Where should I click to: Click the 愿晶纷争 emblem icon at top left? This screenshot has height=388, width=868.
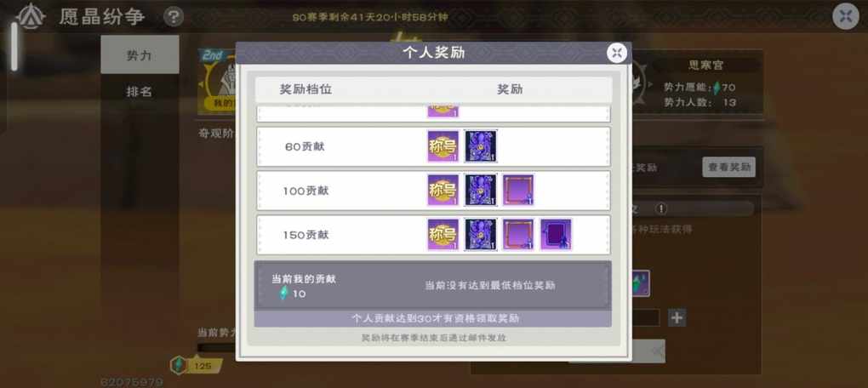[31, 17]
